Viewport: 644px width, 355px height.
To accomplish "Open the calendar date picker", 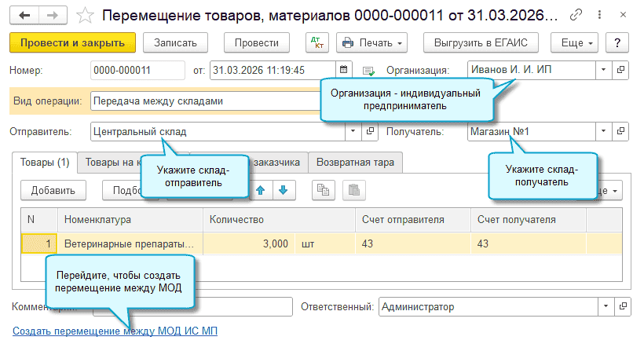I will point(345,70).
